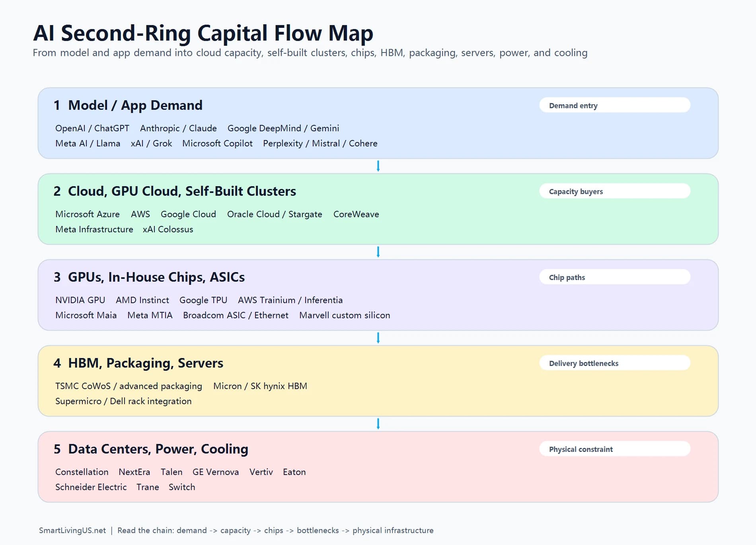Select 'GE Vernova' entry
The height and width of the screenshot is (545, 756).
(x=216, y=472)
